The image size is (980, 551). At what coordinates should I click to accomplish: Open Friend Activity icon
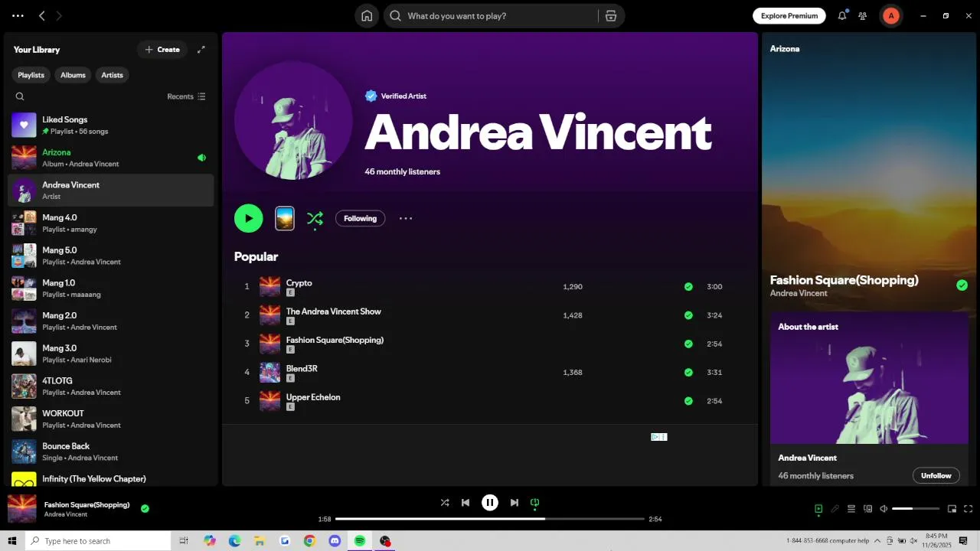tap(863, 15)
